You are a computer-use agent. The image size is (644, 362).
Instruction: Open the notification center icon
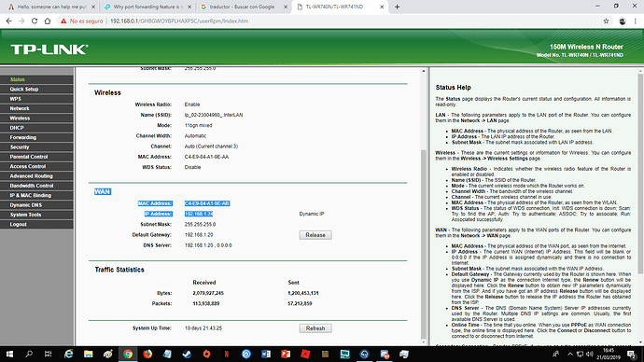(x=632, y=354)
